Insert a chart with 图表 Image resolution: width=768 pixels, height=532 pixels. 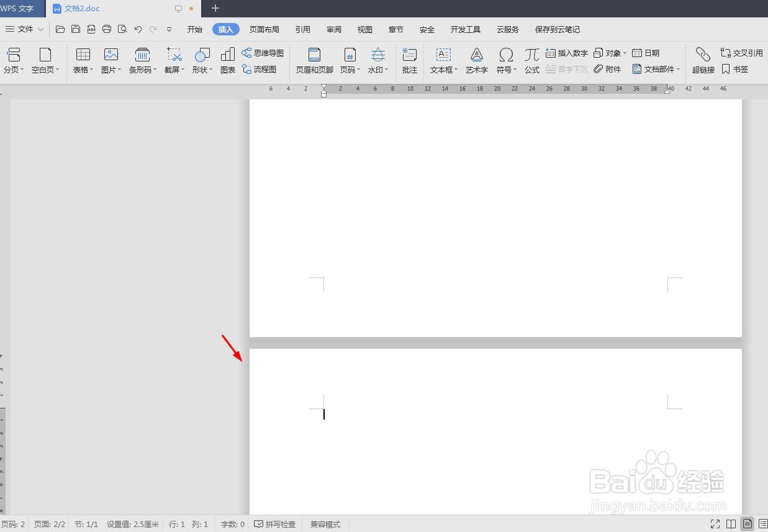(x=228, y=60)
